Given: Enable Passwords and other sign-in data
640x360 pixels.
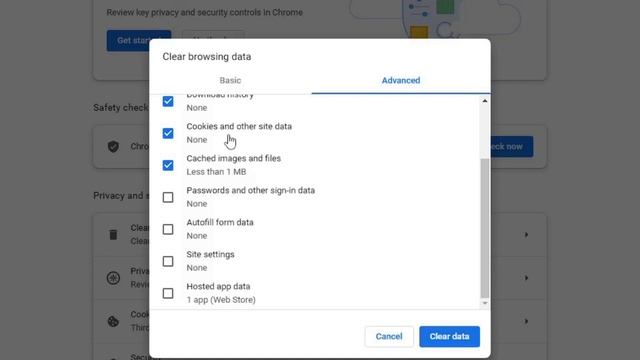Looking at the screenshot, I should coord(168,197).
